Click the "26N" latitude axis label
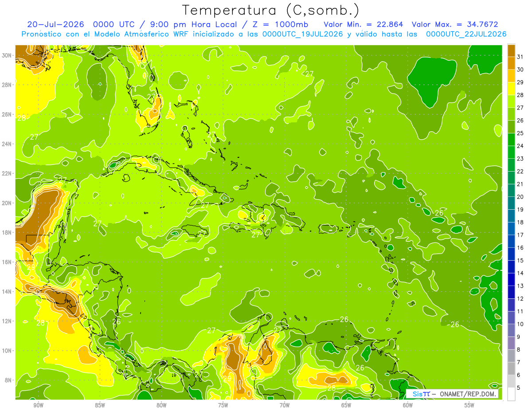532x411 pixels. click(7, 114)
